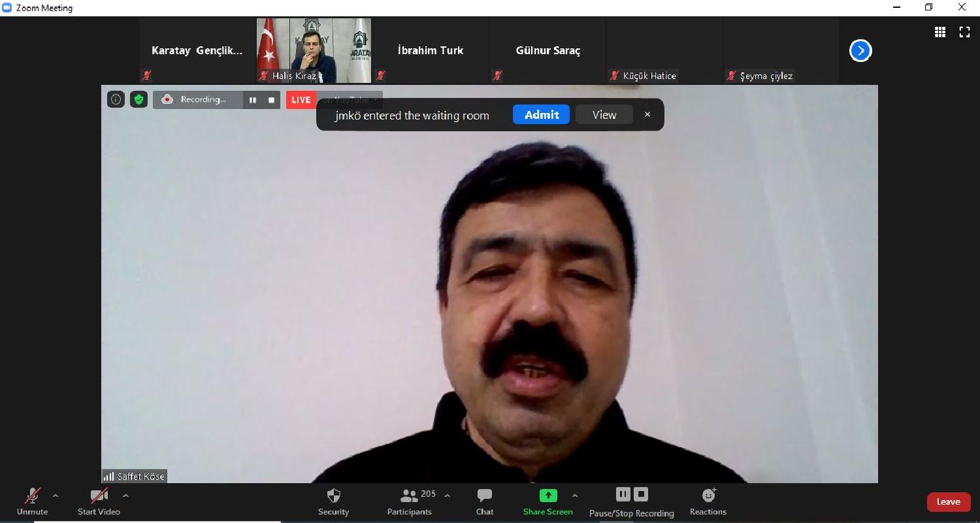Click View in waiting room notification

pos(604,115)
